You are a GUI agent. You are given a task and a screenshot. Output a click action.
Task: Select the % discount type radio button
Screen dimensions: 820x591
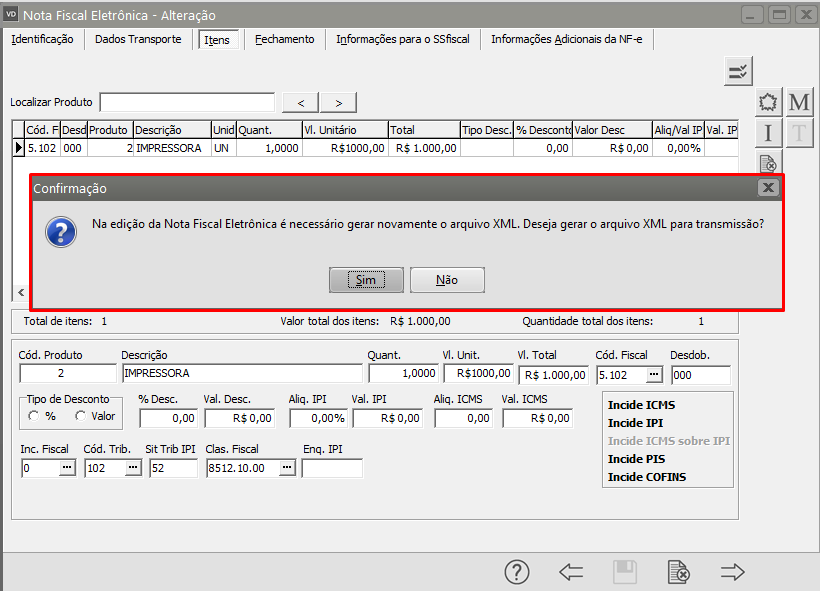(35, 416)
